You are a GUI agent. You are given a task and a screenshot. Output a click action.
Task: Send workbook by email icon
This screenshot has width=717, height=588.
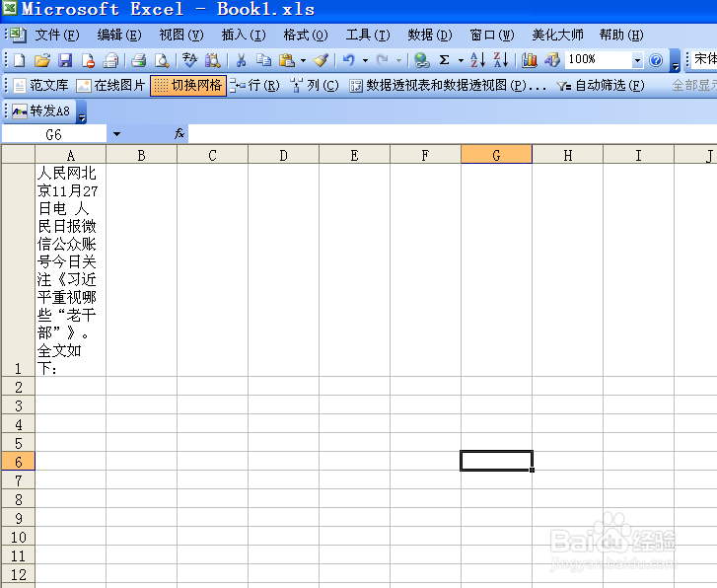(x=110, y=60)
